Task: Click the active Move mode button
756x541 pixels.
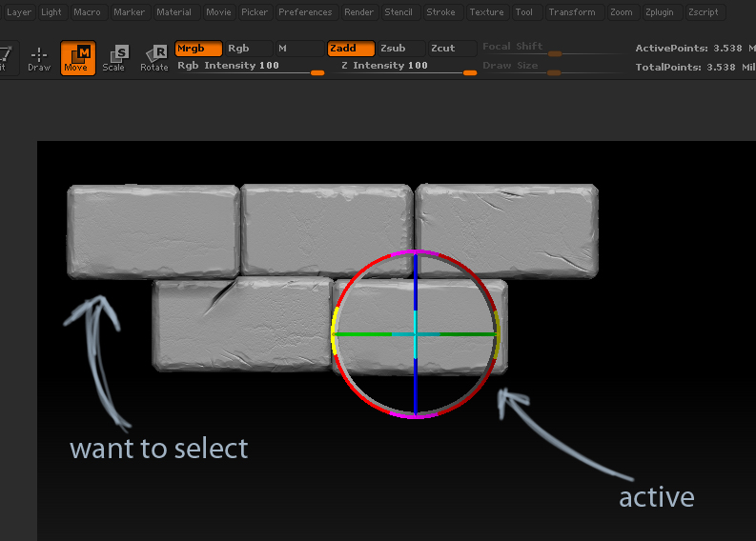Action: pos(77,58)
